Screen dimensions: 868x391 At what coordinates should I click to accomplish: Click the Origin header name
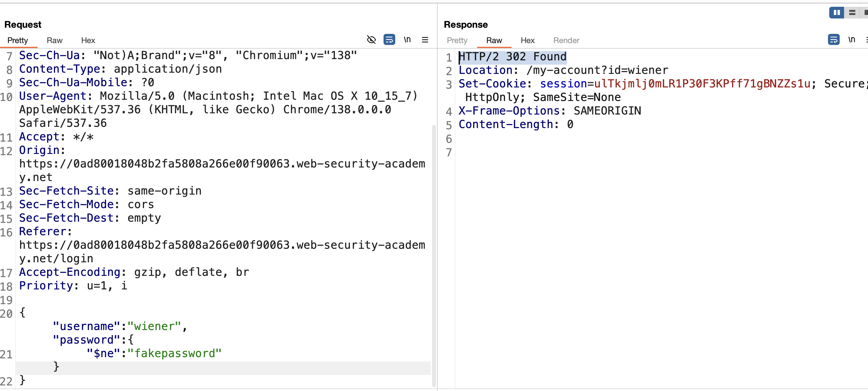coord(39,150)
